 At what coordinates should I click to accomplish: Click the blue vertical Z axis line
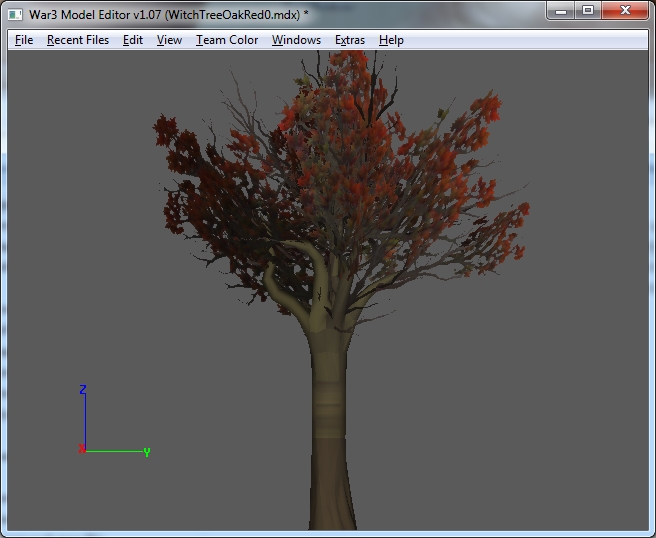85,420
